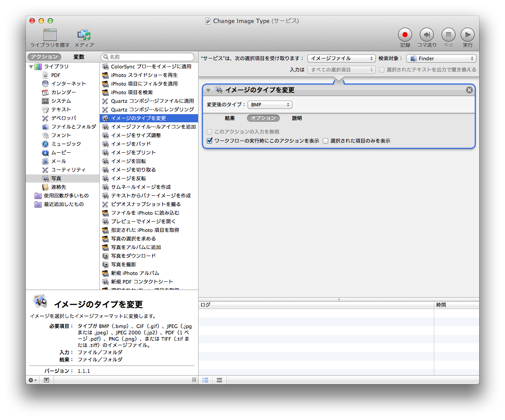The image size is (505, 420).
Task: Collapse the ライブラリ tree disclosure triangle
Action: (x=31, y=67)
